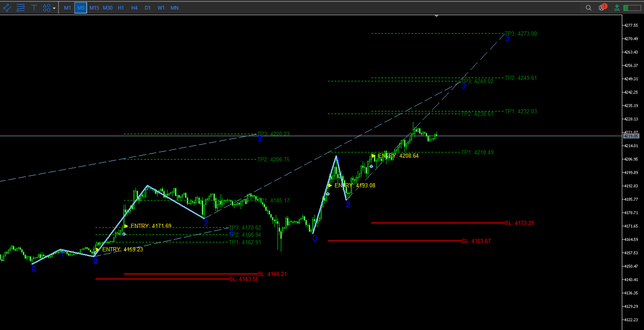
Task: Select the TP2: 4166.94 label
Action: 245,235
